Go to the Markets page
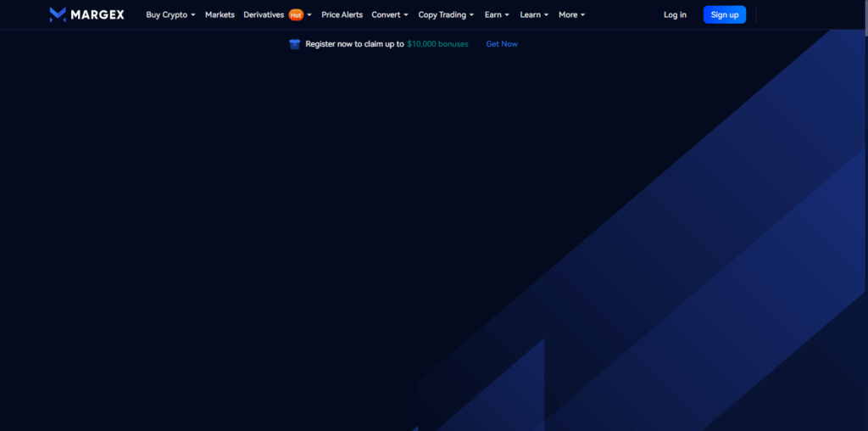This screenshot has height=431, width=868. coord(220,14)
